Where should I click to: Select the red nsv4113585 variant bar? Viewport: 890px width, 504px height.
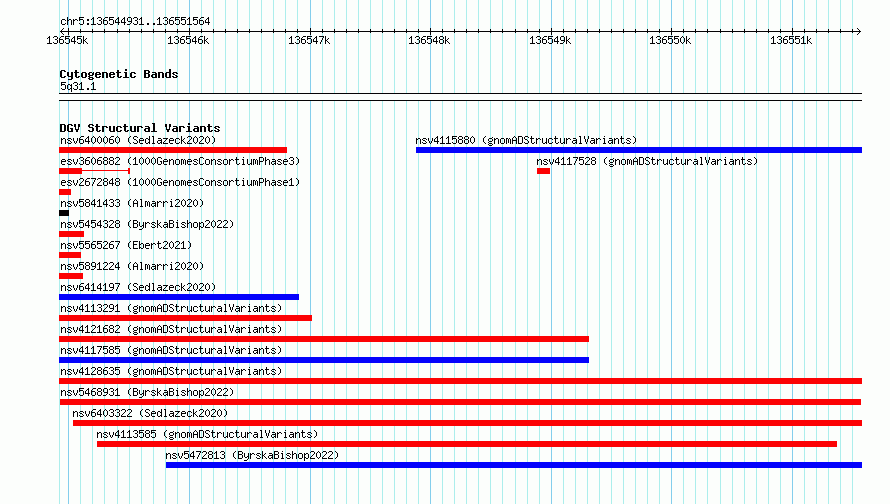click(x=467, y=444)
